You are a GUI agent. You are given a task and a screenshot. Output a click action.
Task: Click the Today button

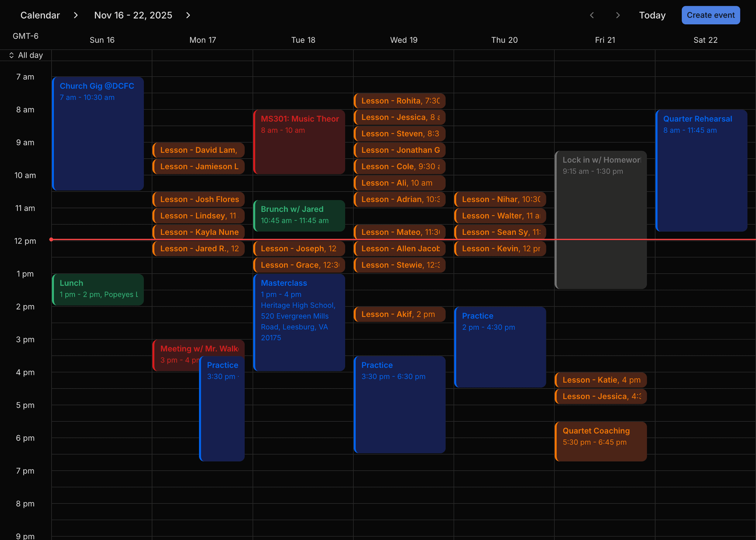click(652, 15)
